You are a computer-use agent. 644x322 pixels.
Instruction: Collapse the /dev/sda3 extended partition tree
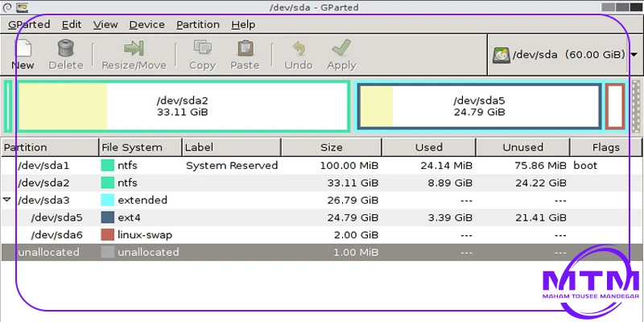pyautogui.click(x=7, y=200)
